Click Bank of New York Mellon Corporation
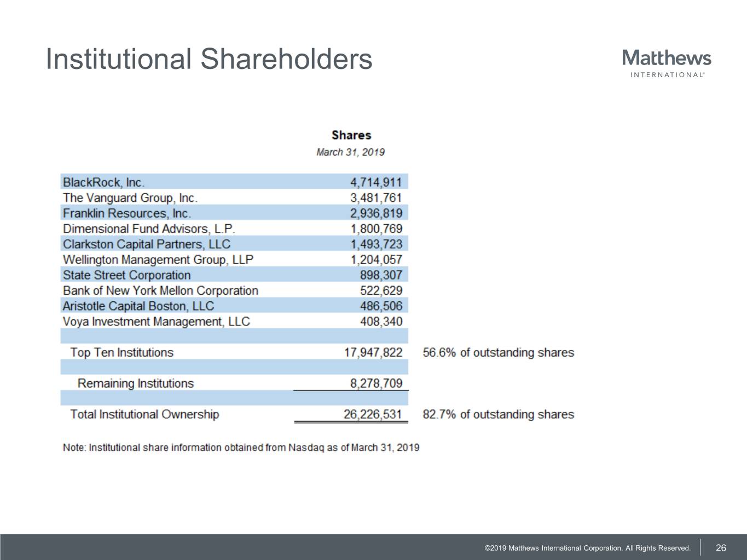Image resolution: width=747 pixels, height=560 pixels. [x=160, y=290]
